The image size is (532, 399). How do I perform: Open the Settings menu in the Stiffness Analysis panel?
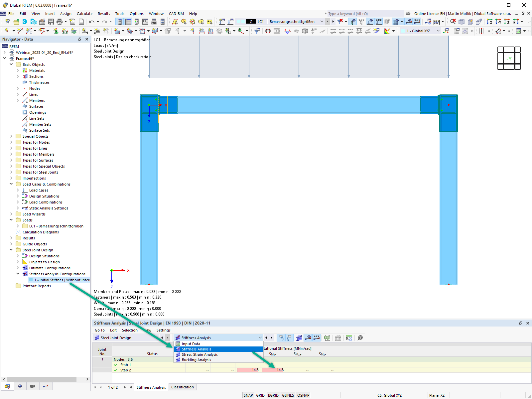[x=163, y=330]
